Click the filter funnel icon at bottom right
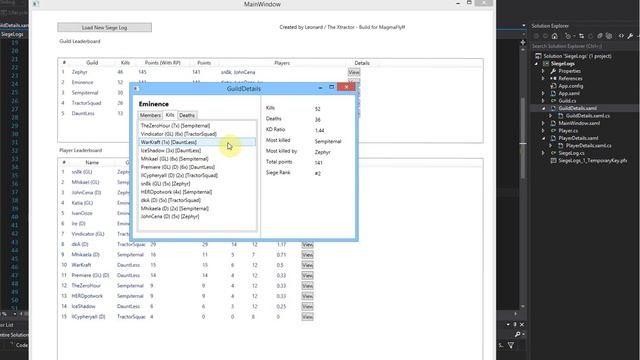640x360 pixels. click(511, 345)
